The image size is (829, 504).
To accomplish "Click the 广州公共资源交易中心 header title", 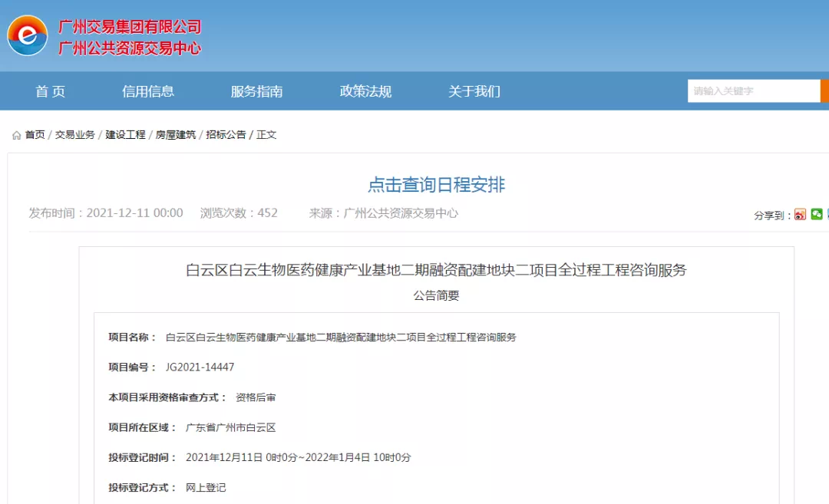I will (130, 48).
